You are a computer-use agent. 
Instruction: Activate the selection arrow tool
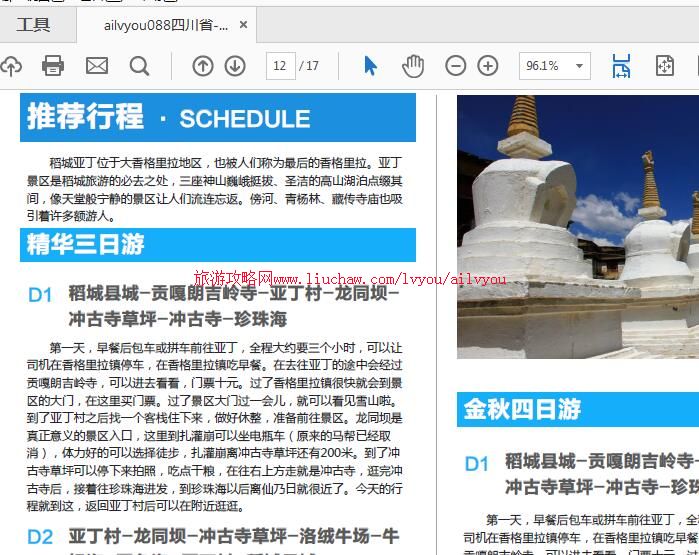point(371,66)
